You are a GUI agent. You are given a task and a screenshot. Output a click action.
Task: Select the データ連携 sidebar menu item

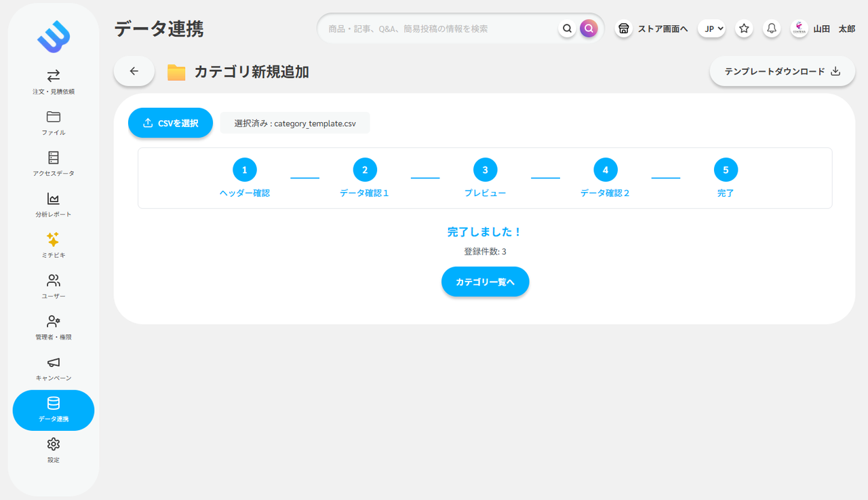tap(54, 410)
